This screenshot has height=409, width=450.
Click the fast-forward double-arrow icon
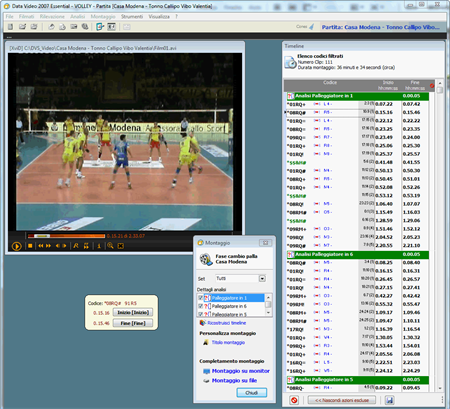[x=49, y=246]
